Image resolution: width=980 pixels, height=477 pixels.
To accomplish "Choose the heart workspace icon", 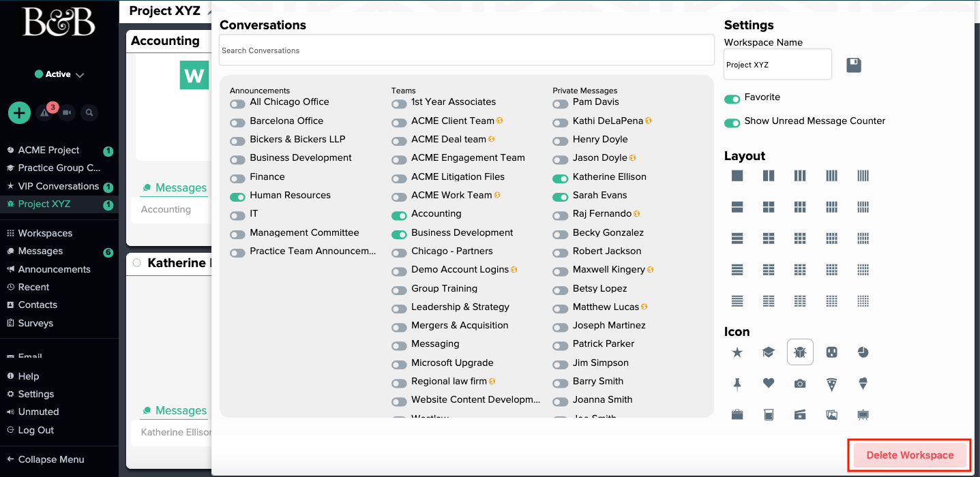I will [769, 384].
